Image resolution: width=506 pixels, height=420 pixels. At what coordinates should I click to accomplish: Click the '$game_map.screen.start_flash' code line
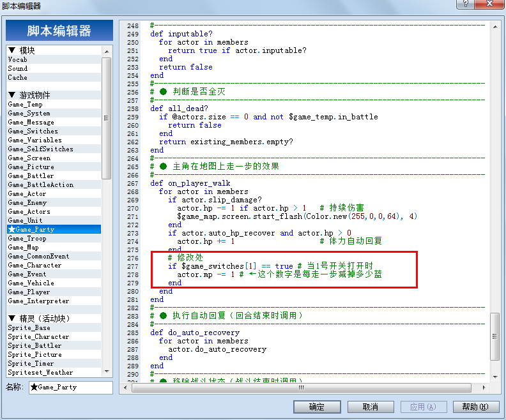click(x=297, y=216)
